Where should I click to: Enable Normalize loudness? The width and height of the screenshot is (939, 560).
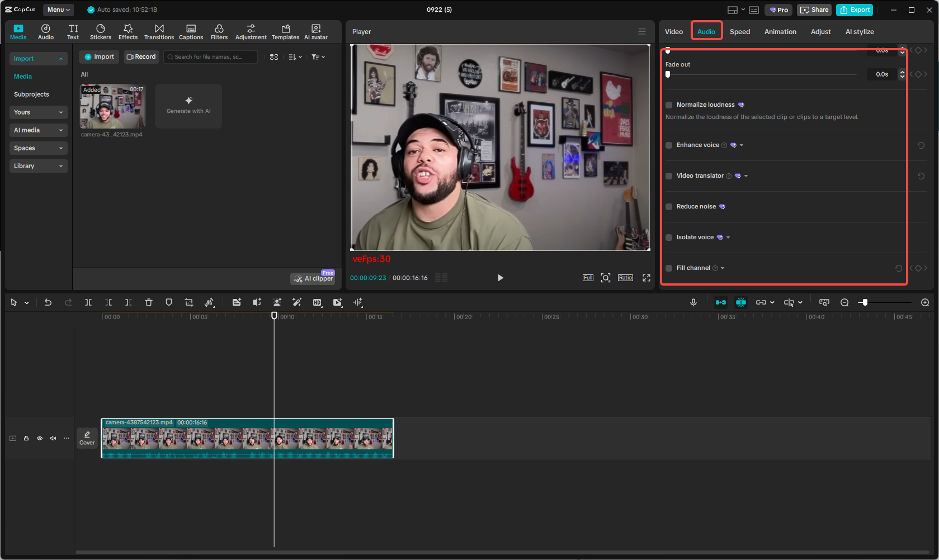pos(669,105)
